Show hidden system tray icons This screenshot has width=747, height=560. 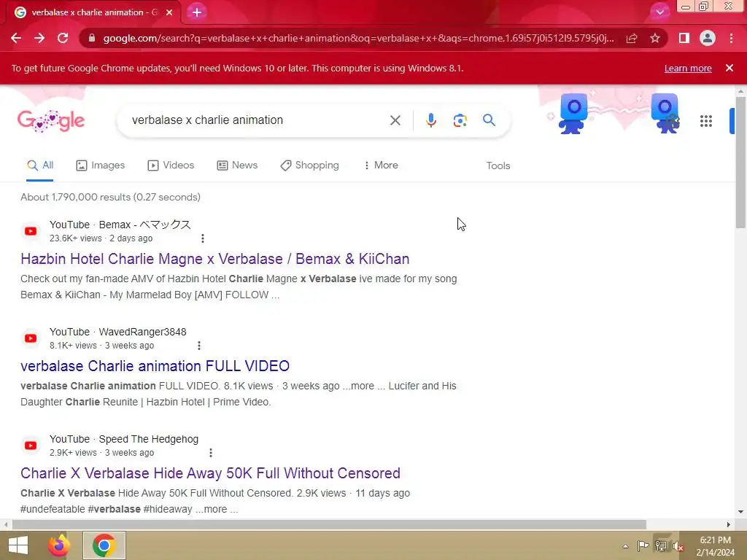click(625, 546)
